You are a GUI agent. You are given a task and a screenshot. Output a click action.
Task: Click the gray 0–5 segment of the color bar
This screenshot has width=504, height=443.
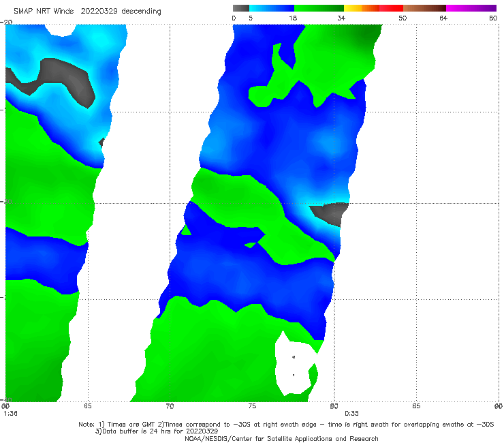[241, 8]
